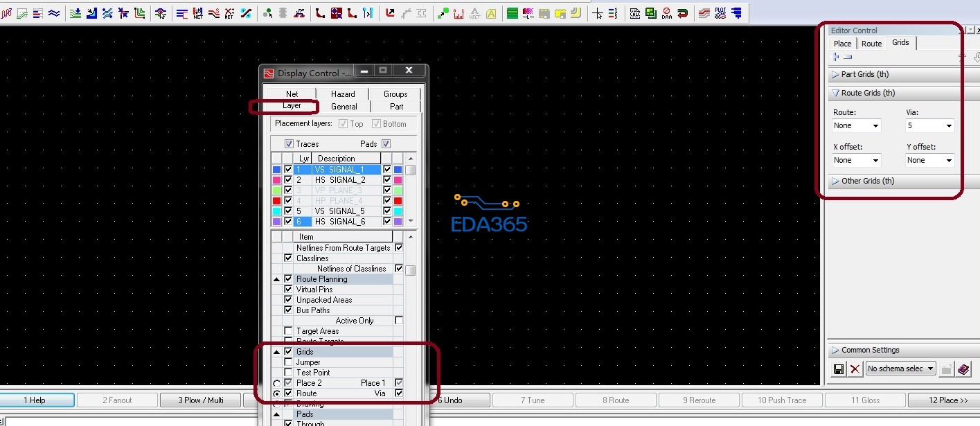980x426 pixels.
Task: Click the PLOT toolbar icon
Action: click(720, 13)
